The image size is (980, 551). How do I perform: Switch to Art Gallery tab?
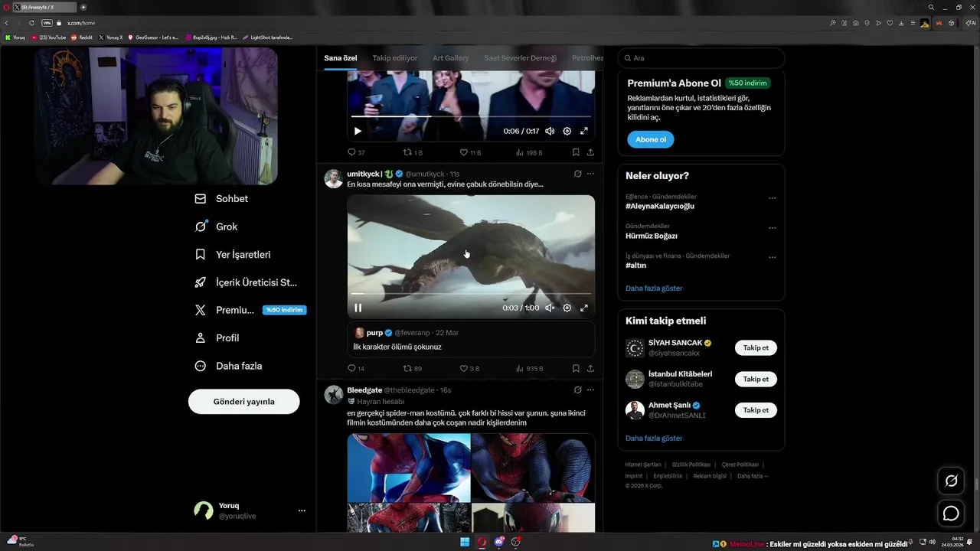(450, 58)
